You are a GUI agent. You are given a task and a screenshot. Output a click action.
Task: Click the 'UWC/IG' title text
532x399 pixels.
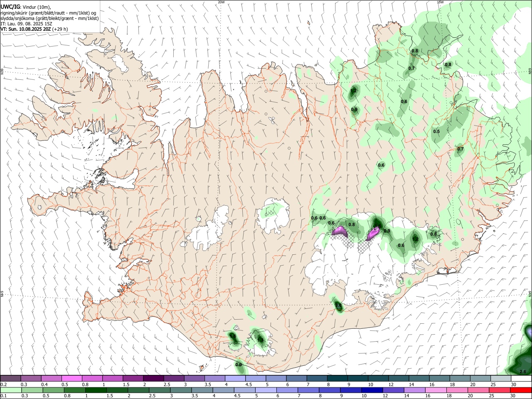(10, 6)
